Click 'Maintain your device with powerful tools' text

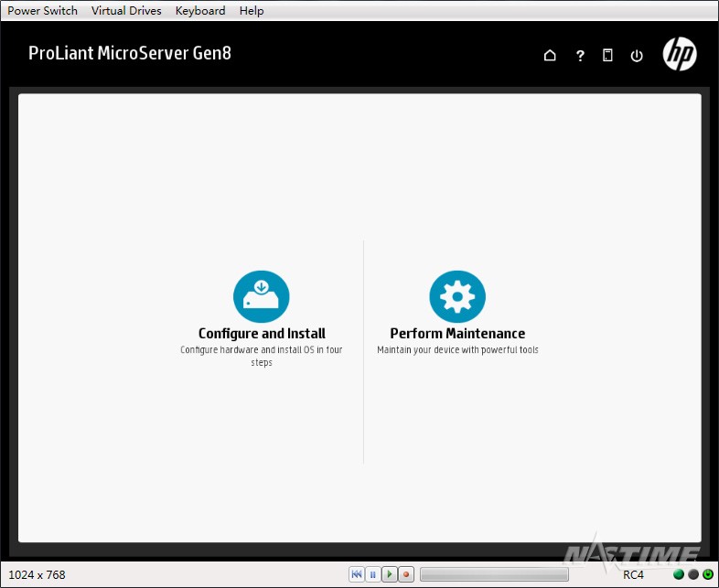pyautogui.click(x=457, y=349)
